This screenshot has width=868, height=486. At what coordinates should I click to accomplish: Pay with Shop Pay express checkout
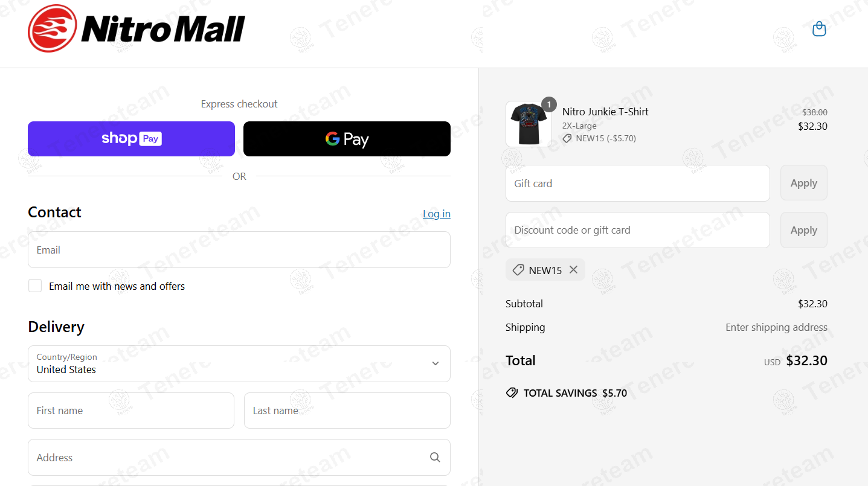pos(131,139)
